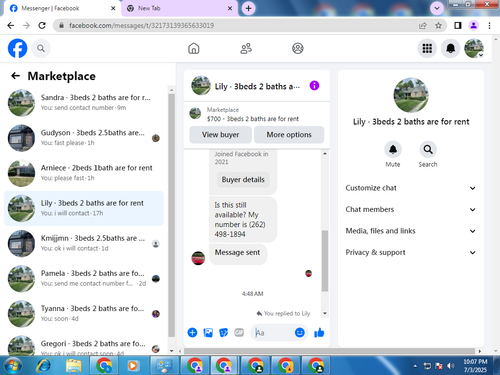This screenshot has height=375, width=500.
Task: Reload the page with browser refresh icon
Action: point(42,25)
